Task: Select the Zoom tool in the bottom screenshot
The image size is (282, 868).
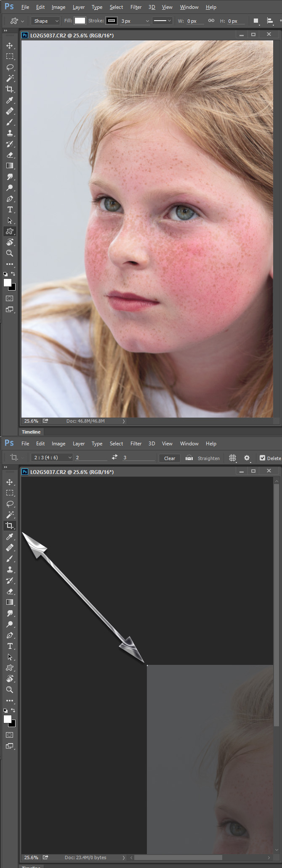Action: (x=10, y=690)
